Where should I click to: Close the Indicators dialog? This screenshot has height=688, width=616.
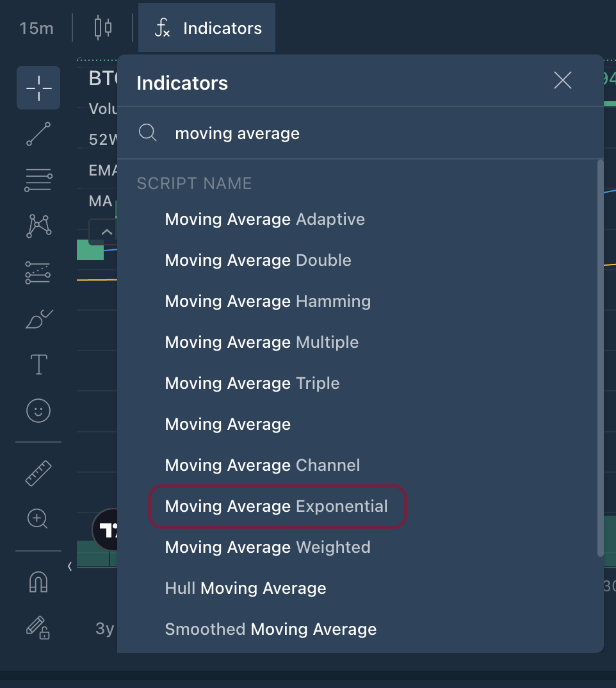(562, 81)
